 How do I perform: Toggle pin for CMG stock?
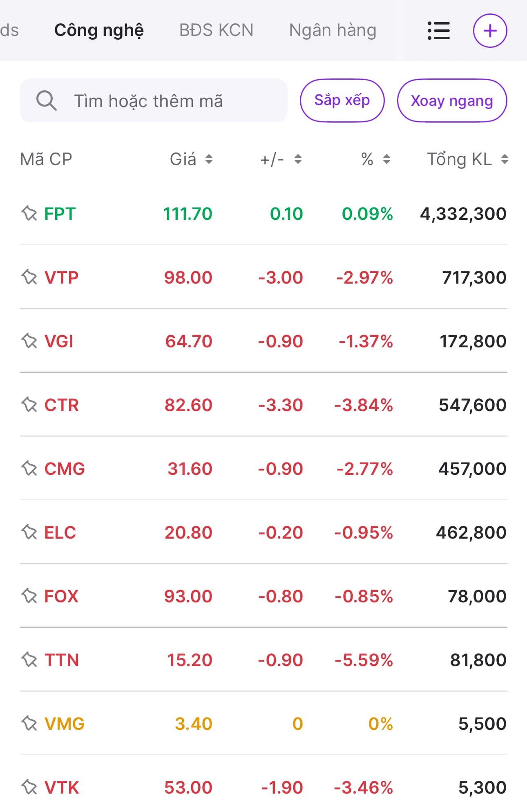(x=29, y=468)
